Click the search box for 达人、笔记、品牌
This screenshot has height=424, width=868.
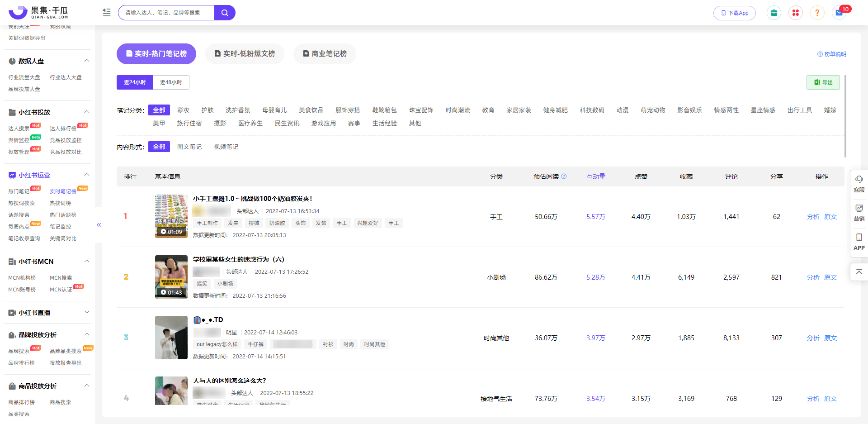pos(166,13)
